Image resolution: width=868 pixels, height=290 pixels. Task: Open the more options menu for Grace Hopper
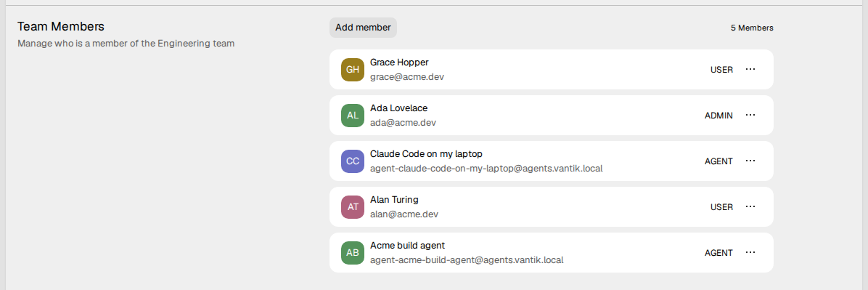(x=750, y=69)
